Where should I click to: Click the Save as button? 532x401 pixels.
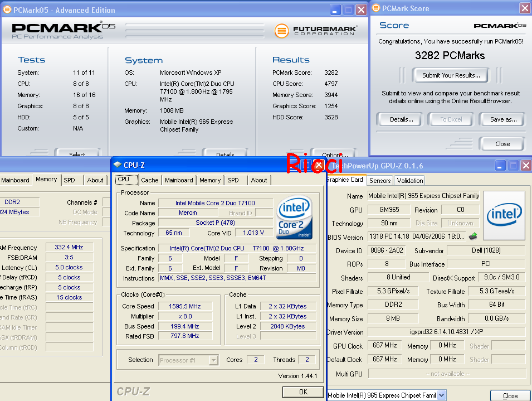coord(503,119)
